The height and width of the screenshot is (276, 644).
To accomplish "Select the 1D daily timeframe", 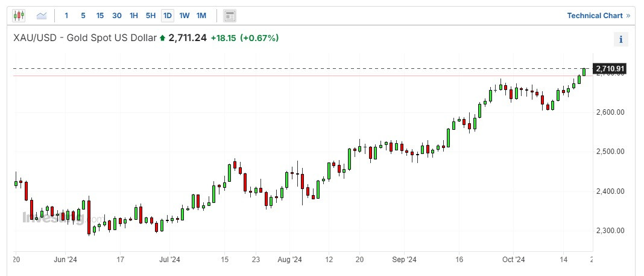I will tap(167, 16).
